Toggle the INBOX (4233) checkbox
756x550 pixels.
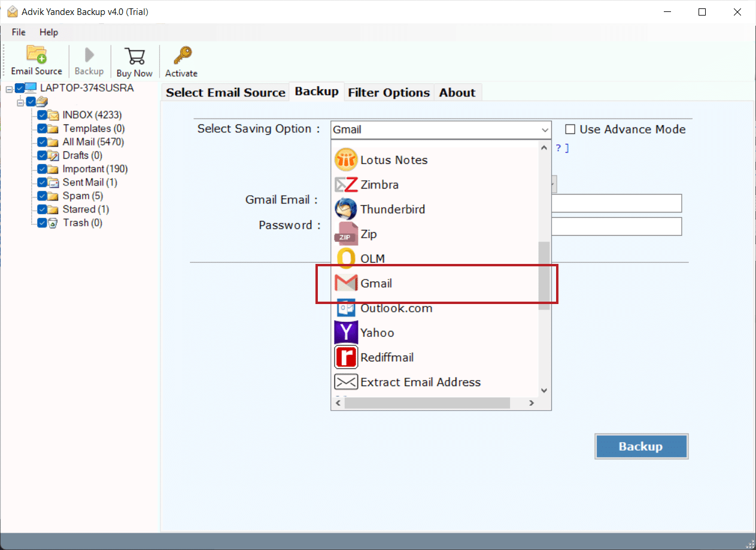click(x=42, y=115)
